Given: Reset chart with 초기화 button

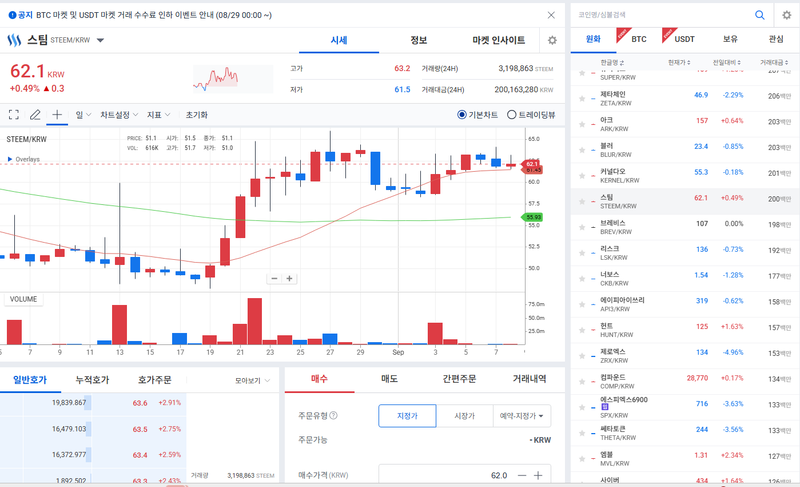Looking at the screenshot, I should tap(196, 115).
